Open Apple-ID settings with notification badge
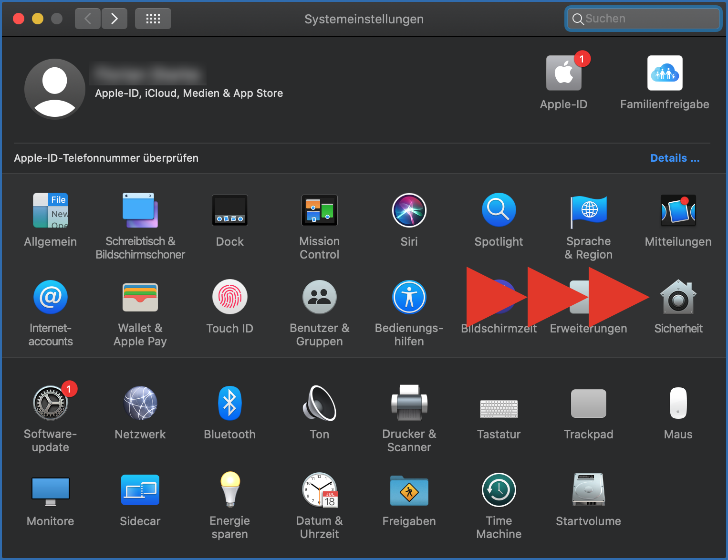 point(563,73)
